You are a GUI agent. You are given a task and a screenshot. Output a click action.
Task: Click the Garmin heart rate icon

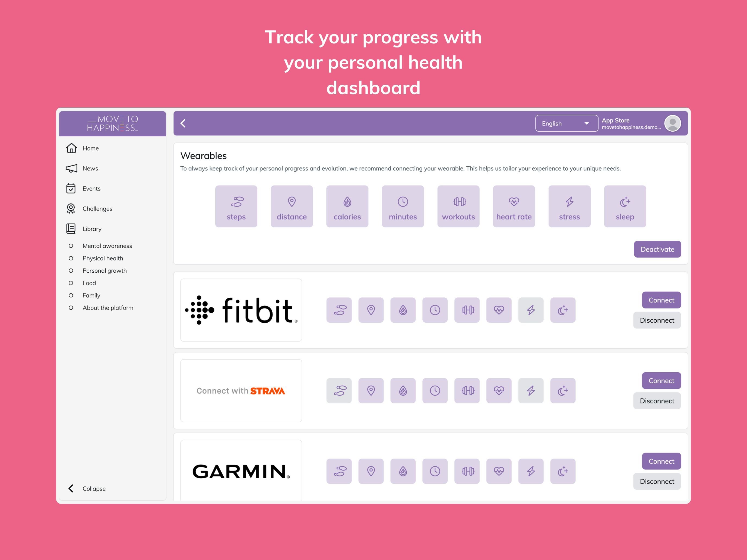pyautogui.click(x=499, y=471)
